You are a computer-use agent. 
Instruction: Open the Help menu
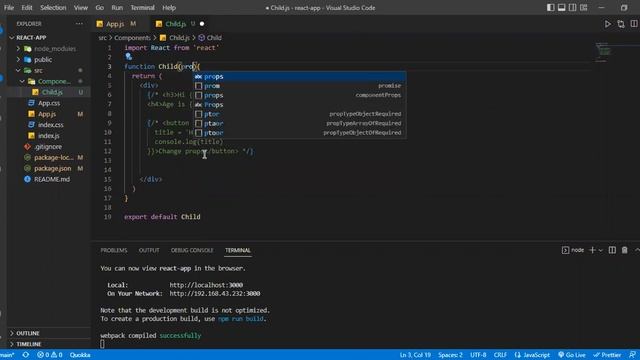pyautogui.click(x=169, y=7)
